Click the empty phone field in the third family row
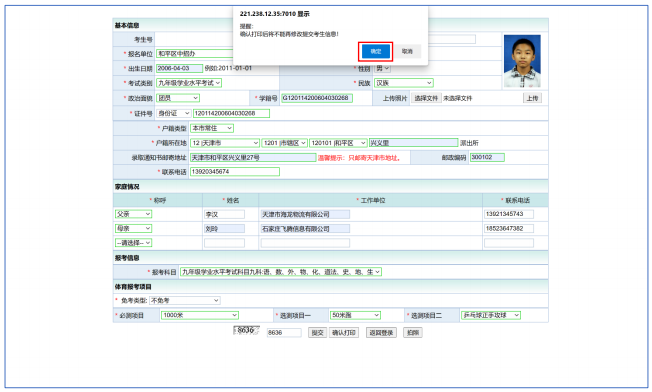This screenshot has height=392, width=652. 509,243
